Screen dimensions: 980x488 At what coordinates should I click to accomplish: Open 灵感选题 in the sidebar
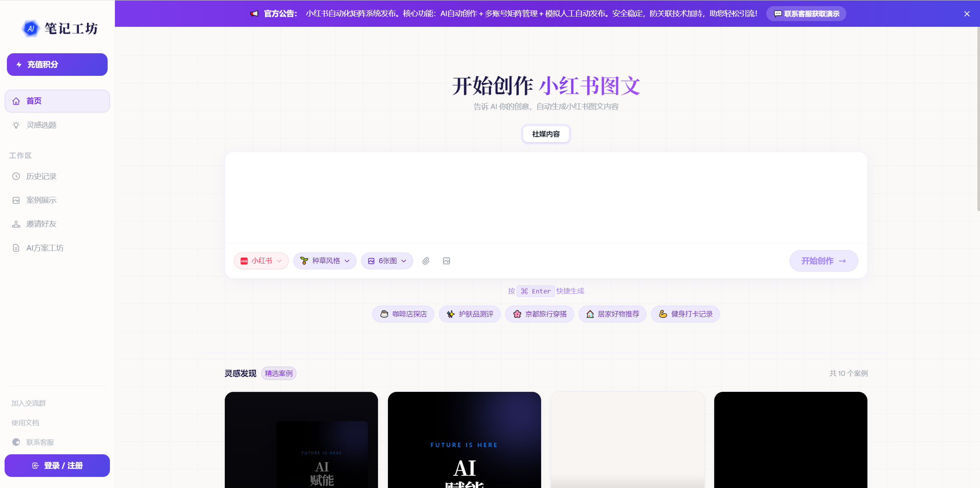[57, 125]
